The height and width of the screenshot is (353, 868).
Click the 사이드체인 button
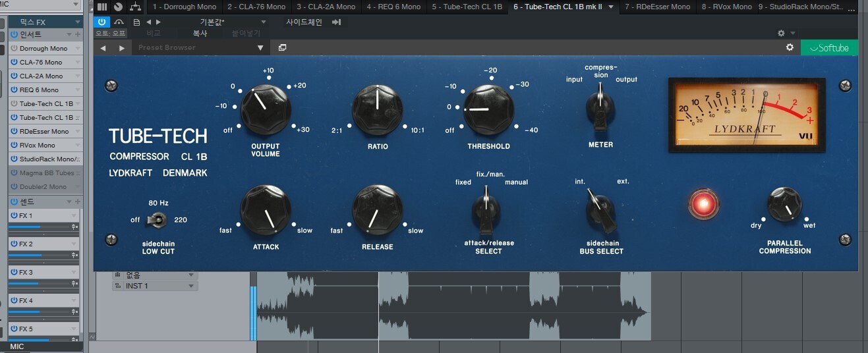(x=304, y=22)
